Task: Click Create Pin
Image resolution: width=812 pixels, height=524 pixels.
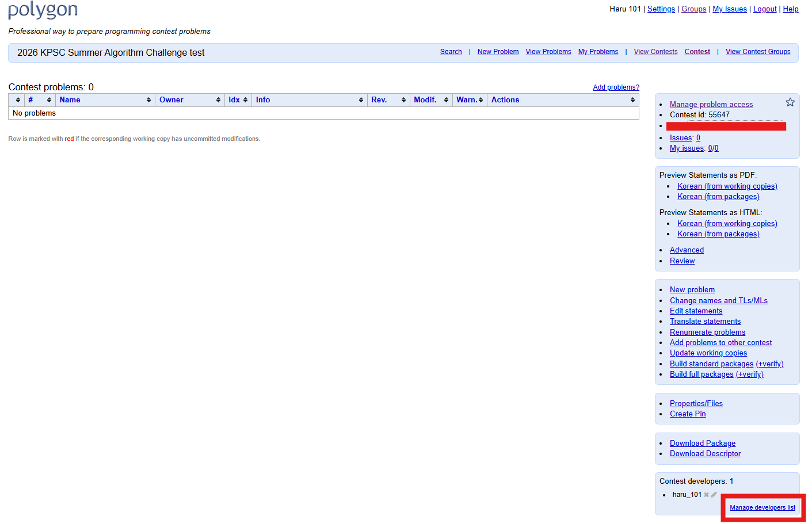Action: (x=688, y=414)
